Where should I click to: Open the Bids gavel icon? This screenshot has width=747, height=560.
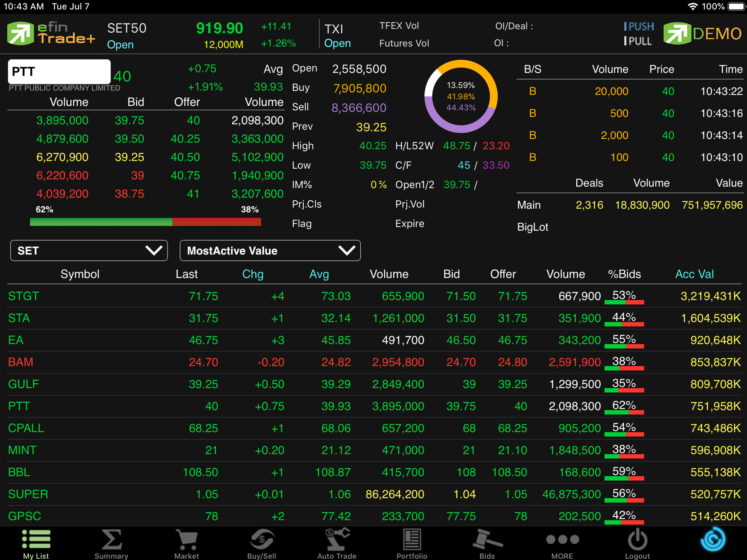pyautogui.click(x=487, y=539)
